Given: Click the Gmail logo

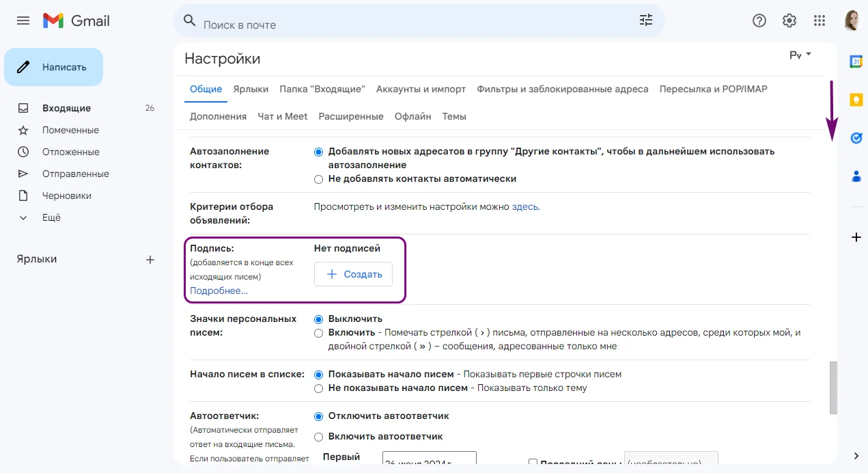Looking at the screenshot, I should pos(76,21).
